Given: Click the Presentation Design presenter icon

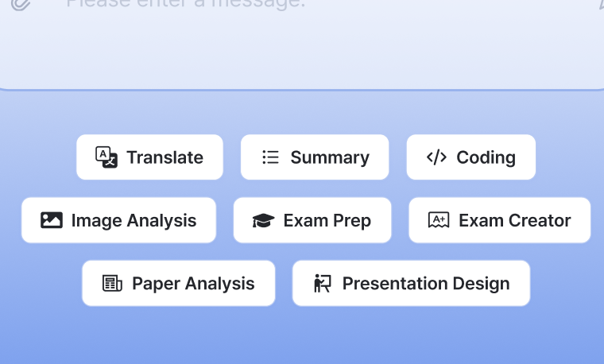Looking at the screenshot, I should coord(323,284).
